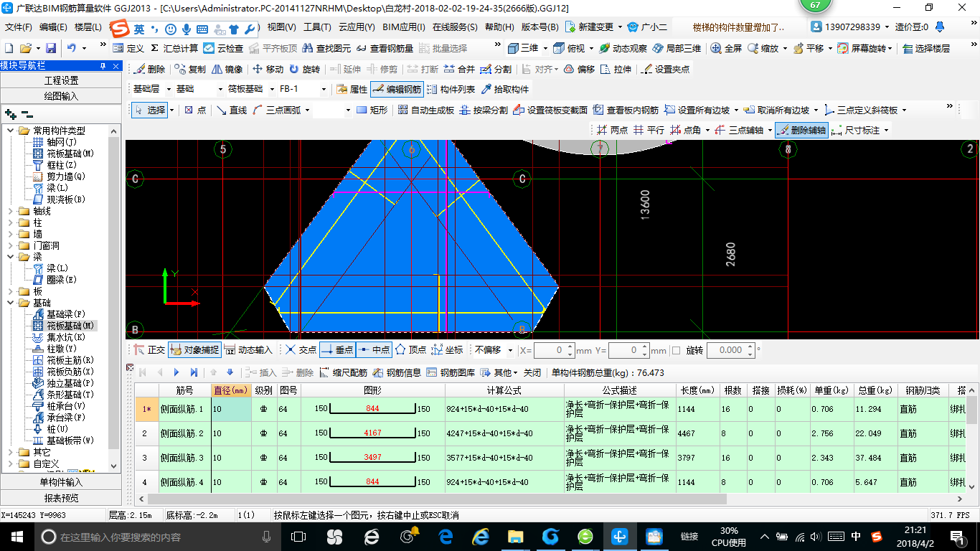Click 全屏 full screen zoom icon

tap(726, 48)
